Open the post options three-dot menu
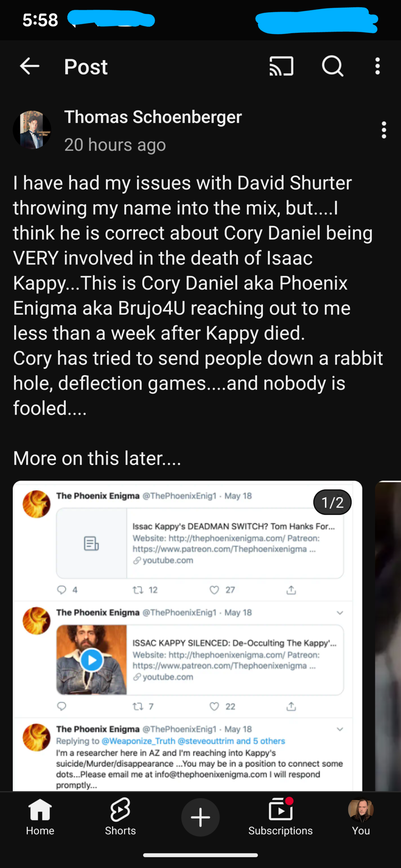Screen dimensions: 401x868 coord(384,130)
